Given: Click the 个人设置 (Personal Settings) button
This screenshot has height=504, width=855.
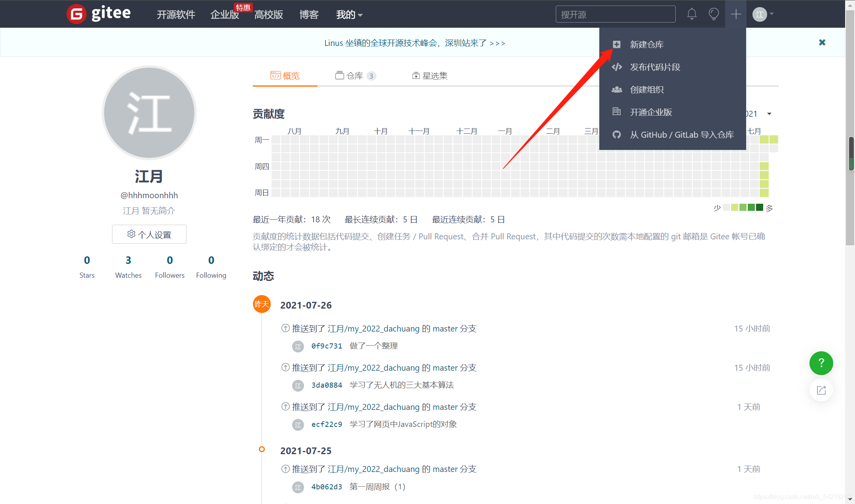Looking at the screenshot, I should pos(149,234).
